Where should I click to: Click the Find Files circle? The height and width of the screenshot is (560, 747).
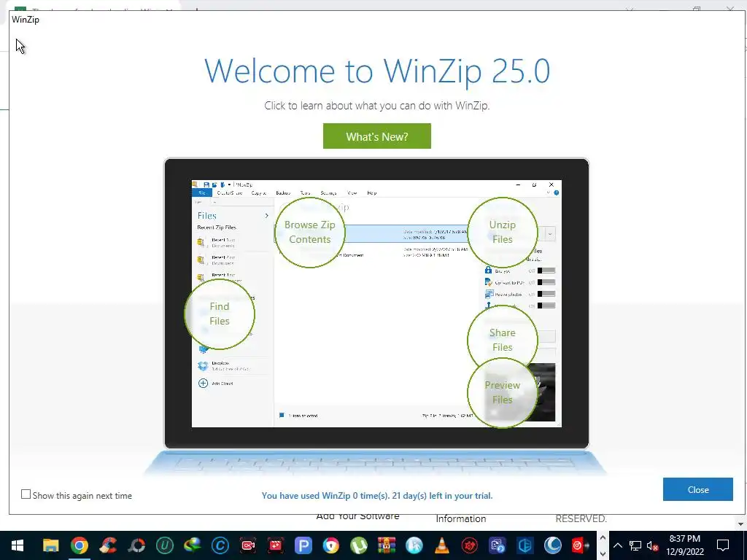(219, 314)
